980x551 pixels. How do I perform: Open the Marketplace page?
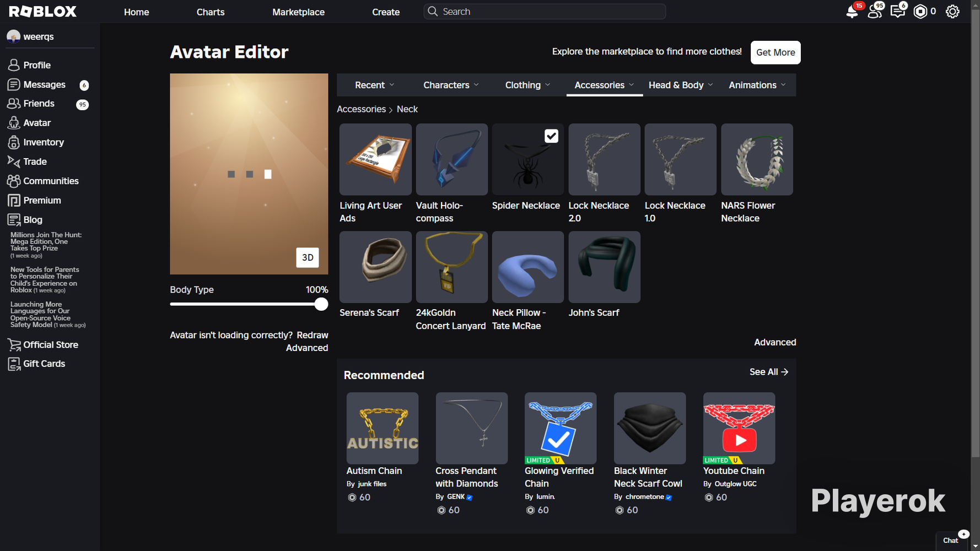click(298, 12)
